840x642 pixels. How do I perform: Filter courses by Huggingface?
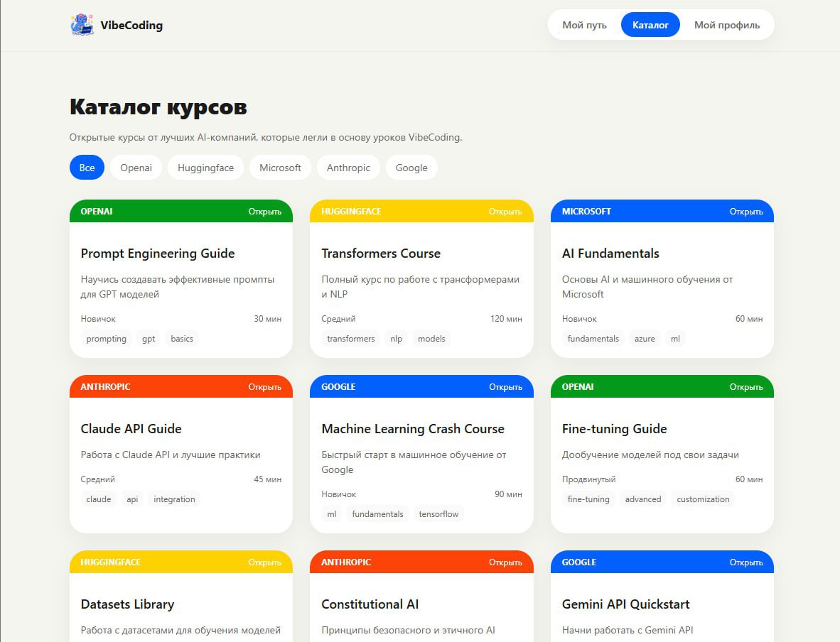[205, 168]
